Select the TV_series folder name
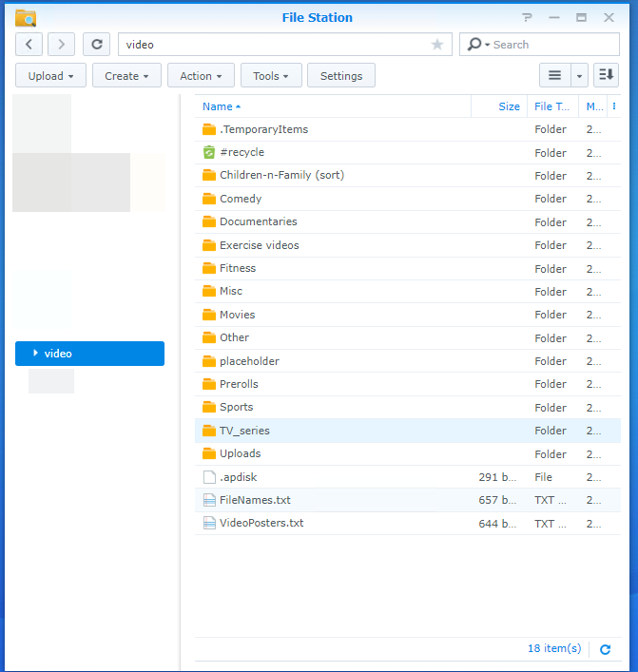 (244, 431)
